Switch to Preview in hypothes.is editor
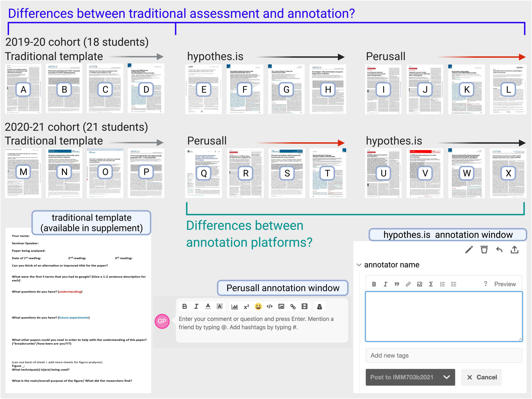532x399 pixels. pos(505,284)
